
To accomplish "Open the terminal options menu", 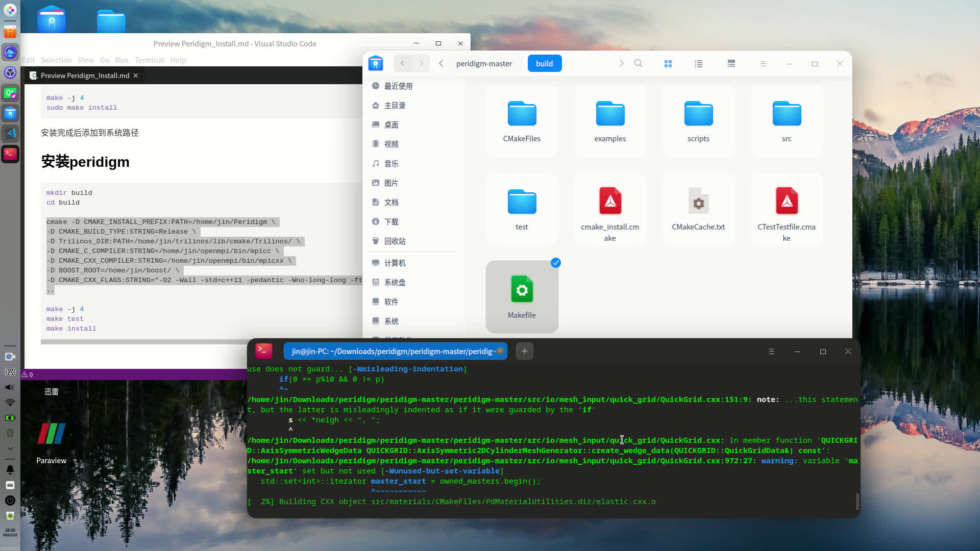I will [771, 351].
